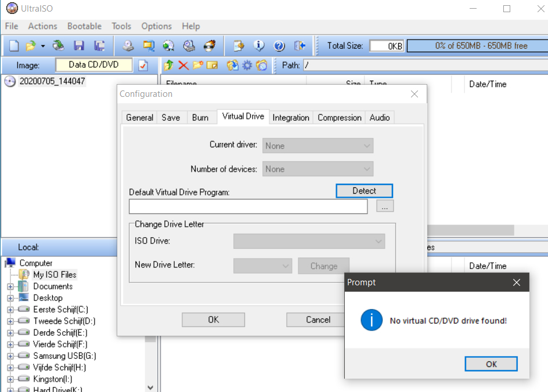Open the Tools menu

click(x=121, y=26)
